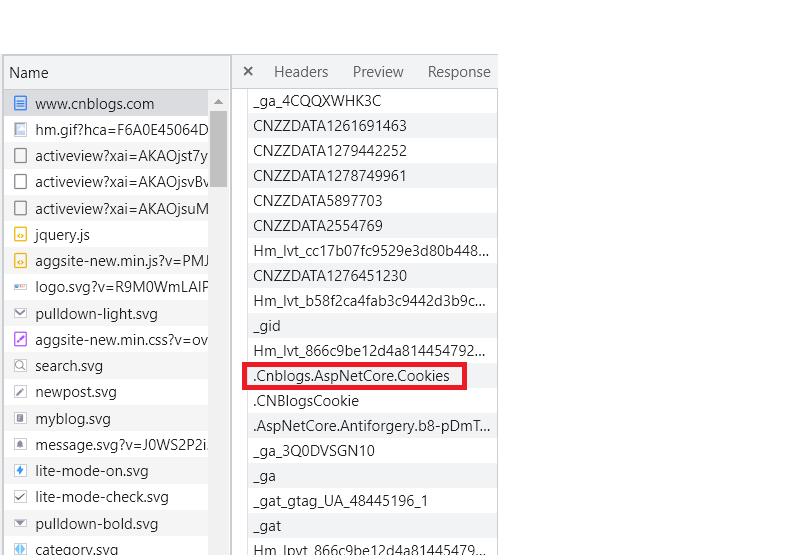
Task: Click the CNZZDATA1261691463 cookie row
Action: (x=372, y=125)
